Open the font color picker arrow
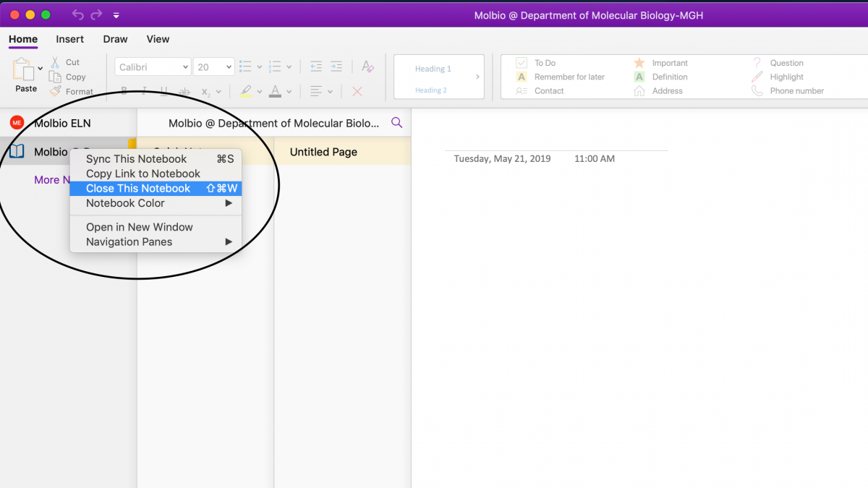This screenshot has width=868, height=488. pyautogui.click(x=289, y=92)
